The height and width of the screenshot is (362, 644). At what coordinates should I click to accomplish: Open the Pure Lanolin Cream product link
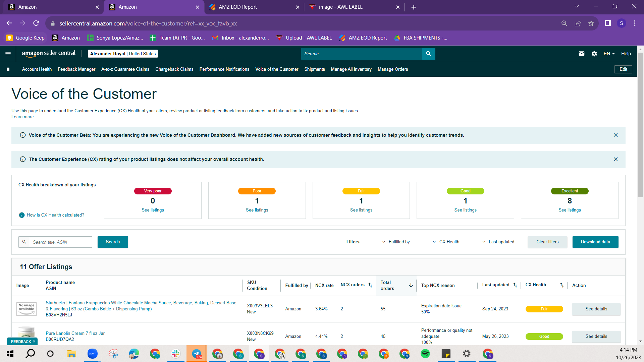pos(75,334)
